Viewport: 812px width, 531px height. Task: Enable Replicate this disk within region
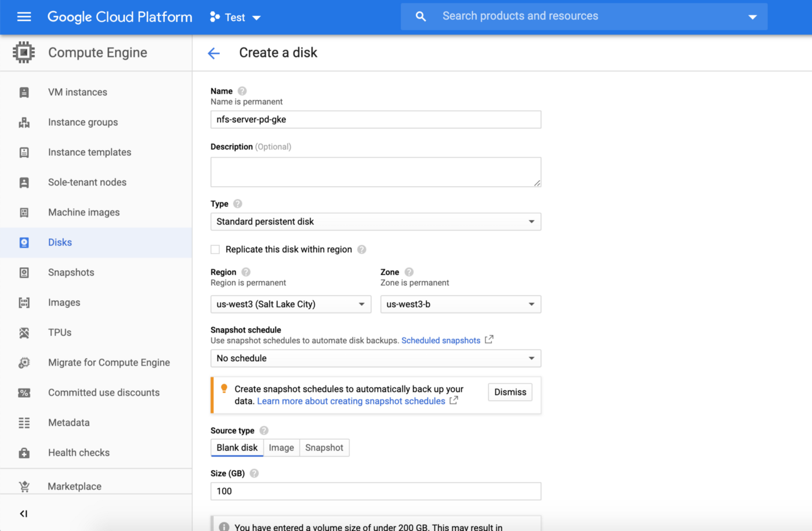215,249
